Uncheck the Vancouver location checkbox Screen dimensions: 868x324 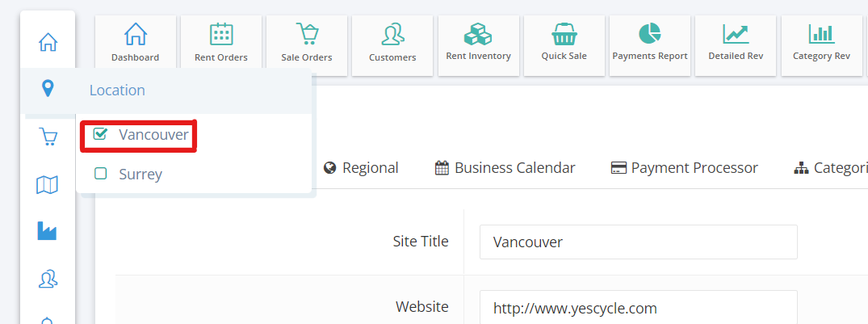tap(99, 133)
